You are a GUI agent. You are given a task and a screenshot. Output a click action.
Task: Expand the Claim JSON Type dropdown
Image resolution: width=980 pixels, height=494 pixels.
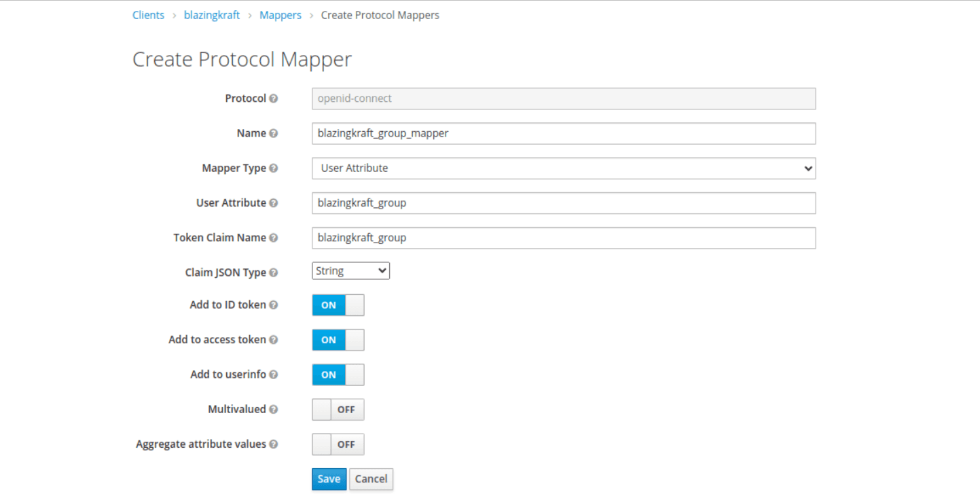[350, 271]
